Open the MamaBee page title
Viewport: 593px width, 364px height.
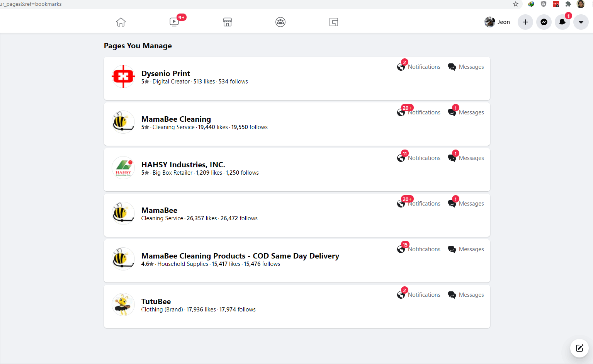coord(159,210)
